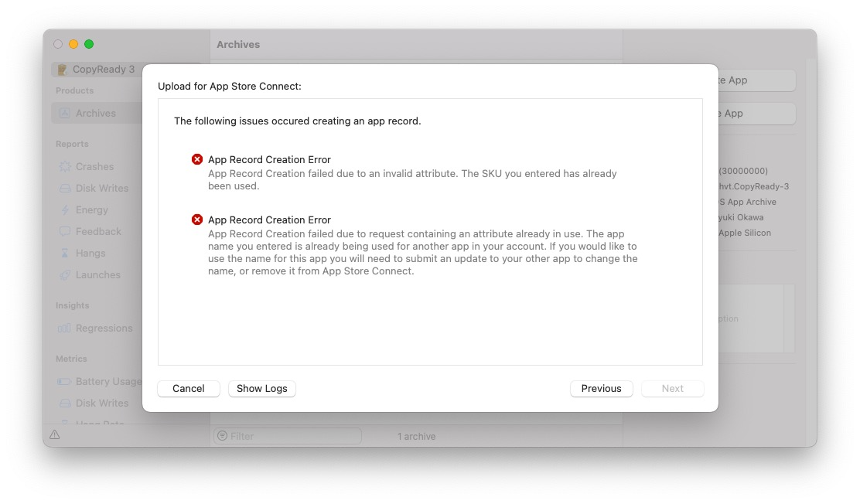Go back with the Previous button
The width and height of the screenshot is (860, 504).
tap(601, 388)
